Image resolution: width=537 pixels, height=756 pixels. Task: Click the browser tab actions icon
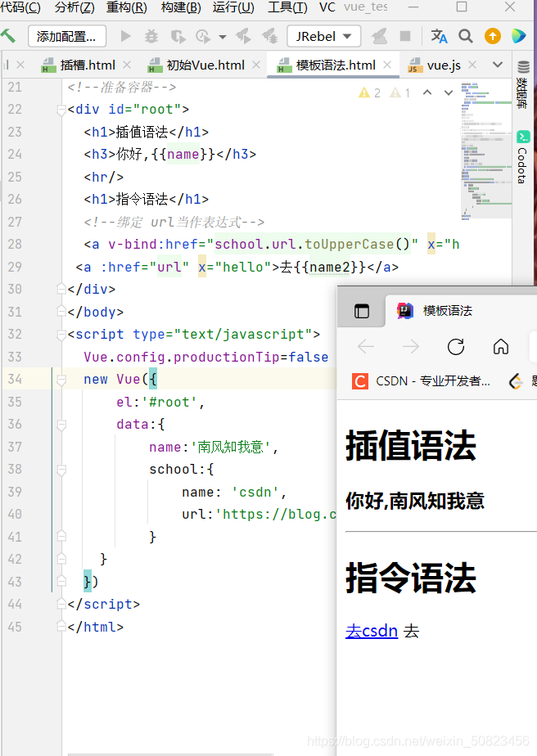[361, 311]
